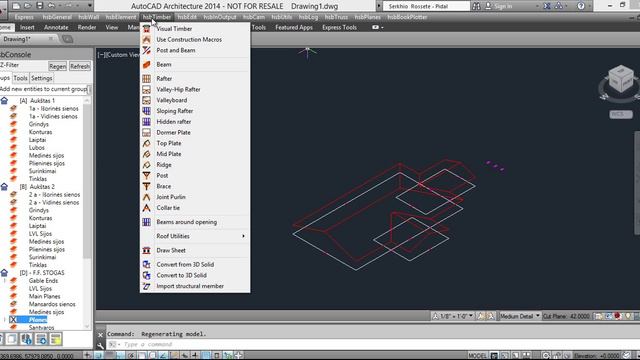Click the MODEL status bar button
640x360 pixels.
coord(478,356)
